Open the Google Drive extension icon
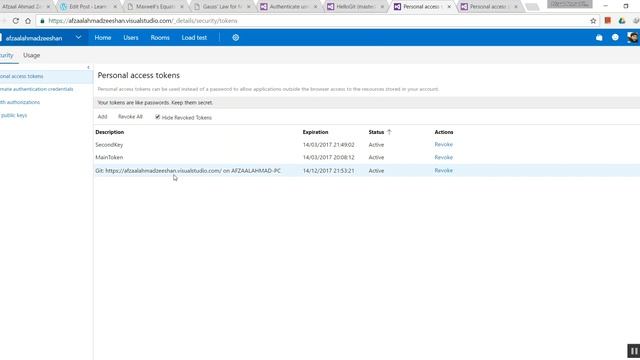The image size is (640, 360). click(x=622, y=20)
